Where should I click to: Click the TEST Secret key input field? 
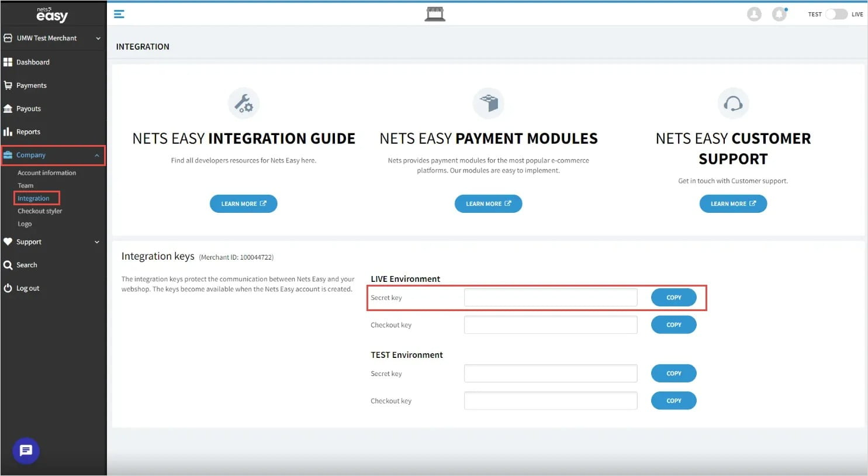pyautogui.click(x=551, y=373)
